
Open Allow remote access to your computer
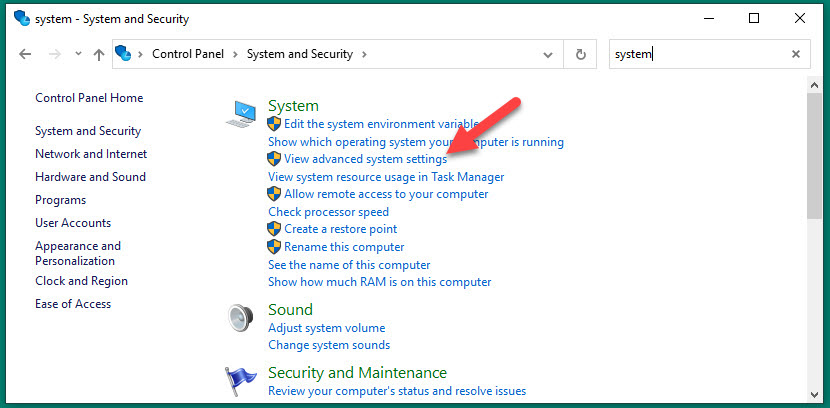click(x=386, y=194)
